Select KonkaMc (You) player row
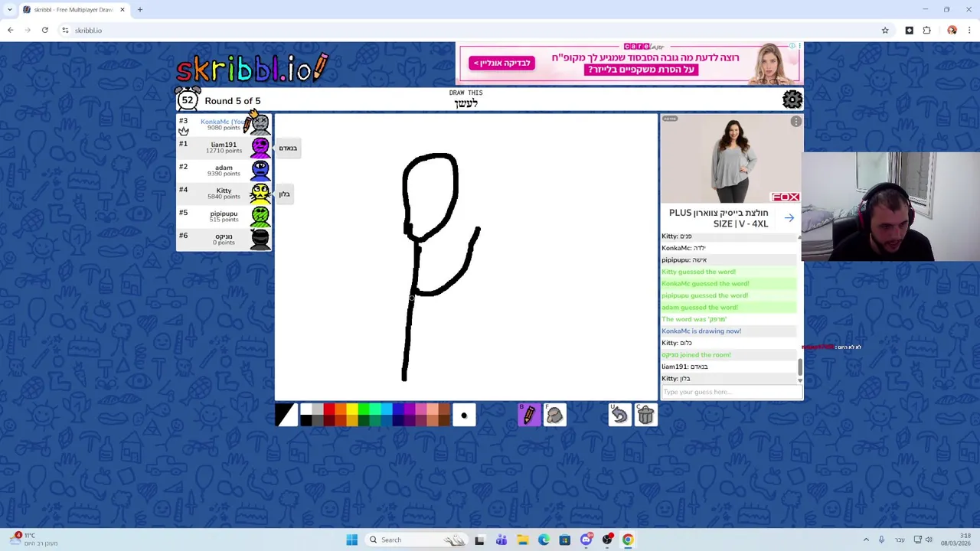The width and height of the screenshot is (980, 551). coord(224,124)
